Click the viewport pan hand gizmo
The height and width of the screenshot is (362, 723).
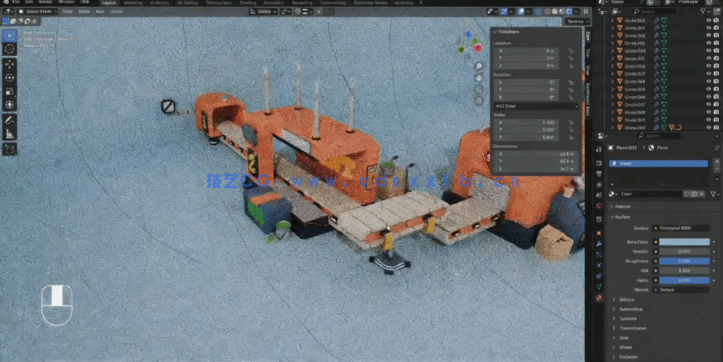(x=479, y=77)
